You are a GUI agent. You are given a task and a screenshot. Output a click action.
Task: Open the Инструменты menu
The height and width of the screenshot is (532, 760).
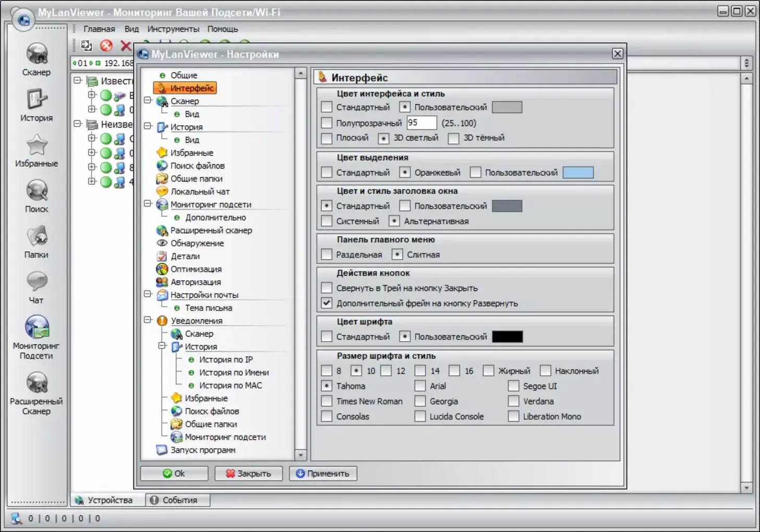[173, 29]
